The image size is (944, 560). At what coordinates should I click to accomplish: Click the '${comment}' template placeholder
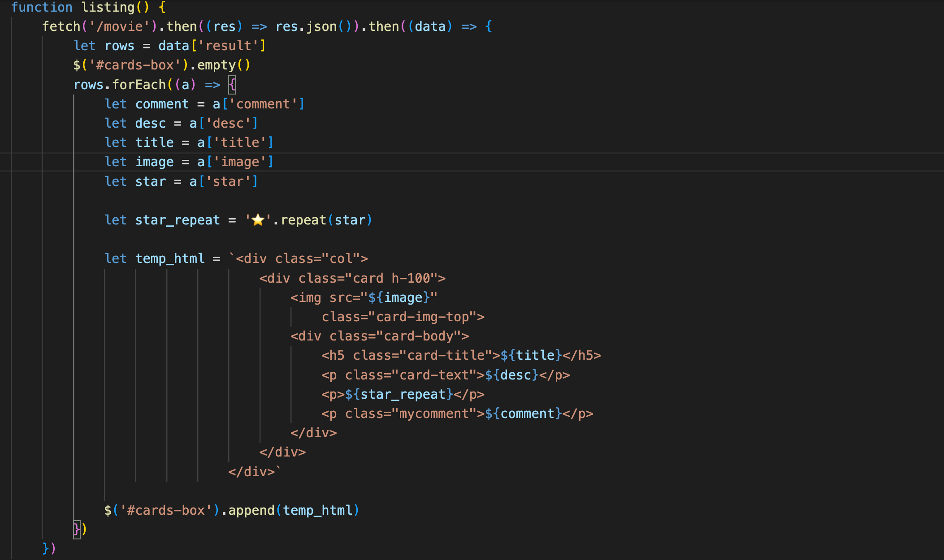(524, 414)
